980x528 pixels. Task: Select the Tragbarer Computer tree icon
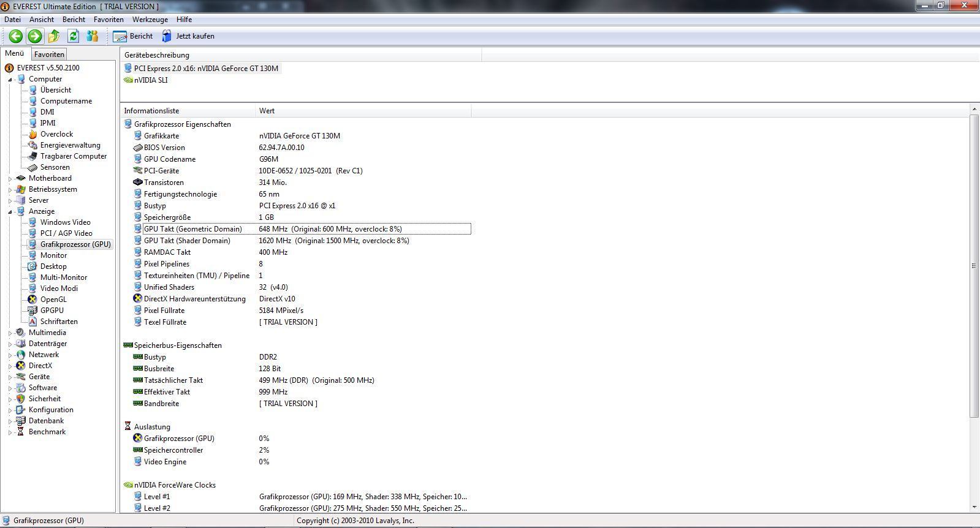tap(32, 156)
